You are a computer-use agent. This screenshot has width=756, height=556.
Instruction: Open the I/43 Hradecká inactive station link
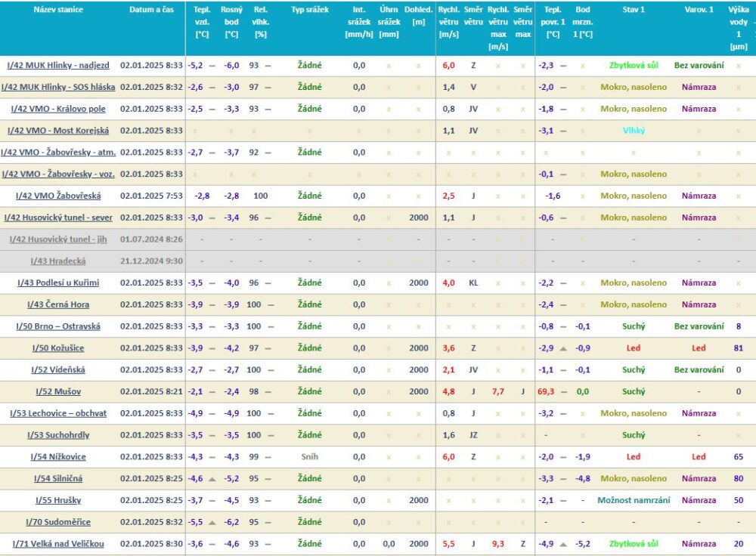[x=58, y=261]
